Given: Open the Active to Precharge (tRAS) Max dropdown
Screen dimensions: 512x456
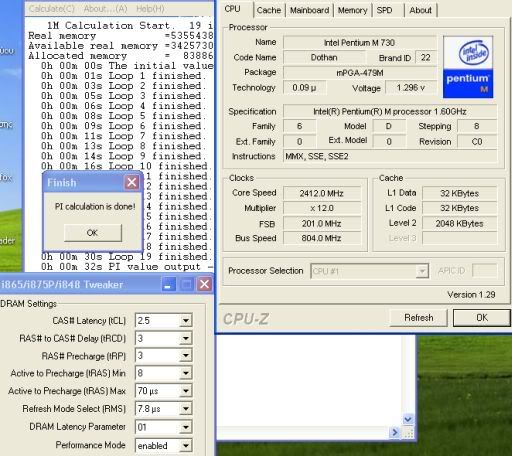Looking at the screenshot, I should click(164, 391).
